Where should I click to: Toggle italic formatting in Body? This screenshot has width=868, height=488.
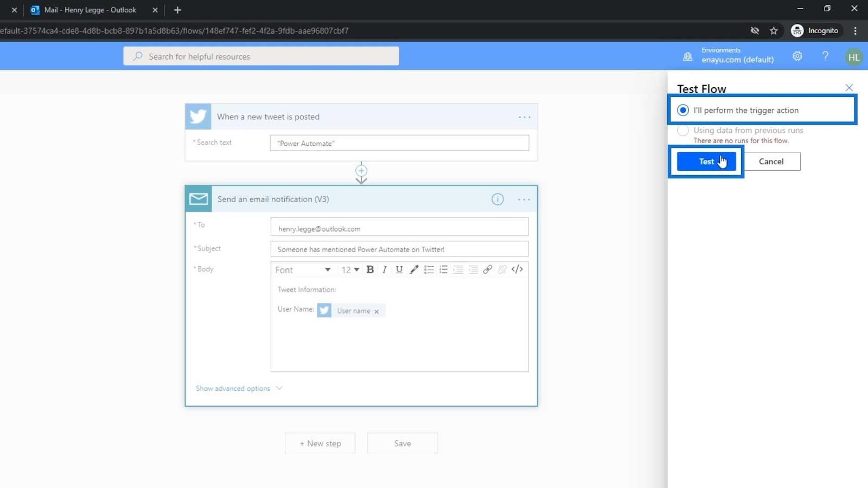385,269
